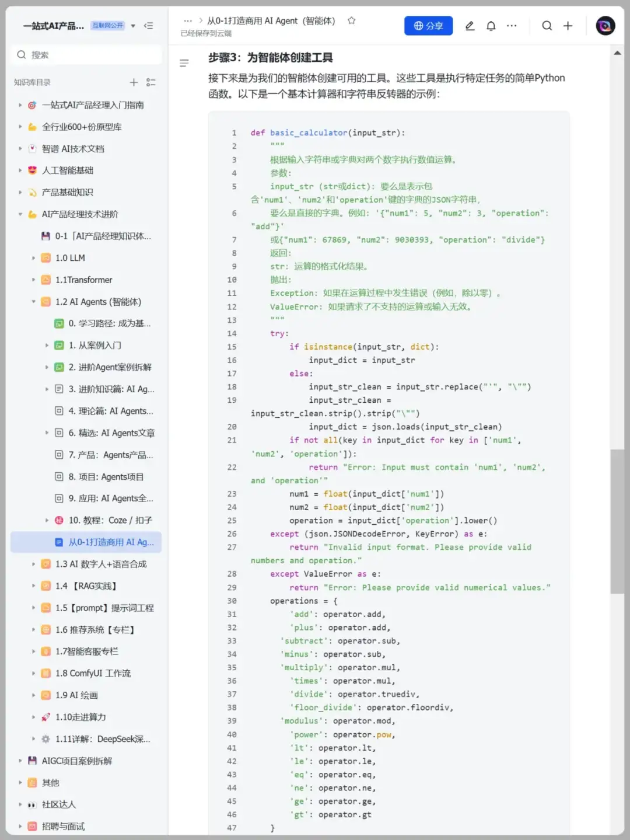630x840 pixels.
Task: Collapse the sidebar panel icon
Action: [149, 26]
